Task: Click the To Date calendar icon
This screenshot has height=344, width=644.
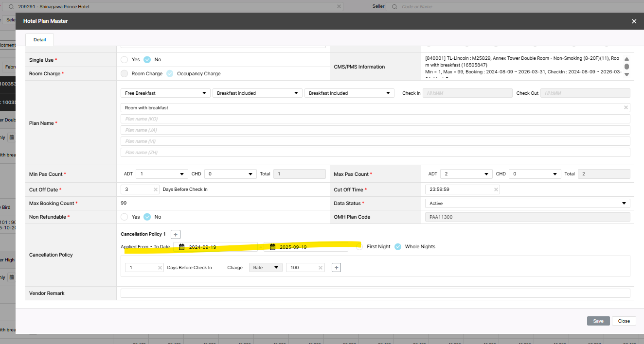Action: point(273,247)
